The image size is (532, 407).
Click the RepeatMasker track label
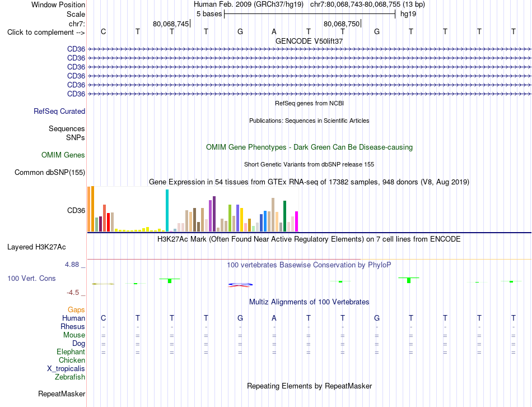(x=62, y=394)
